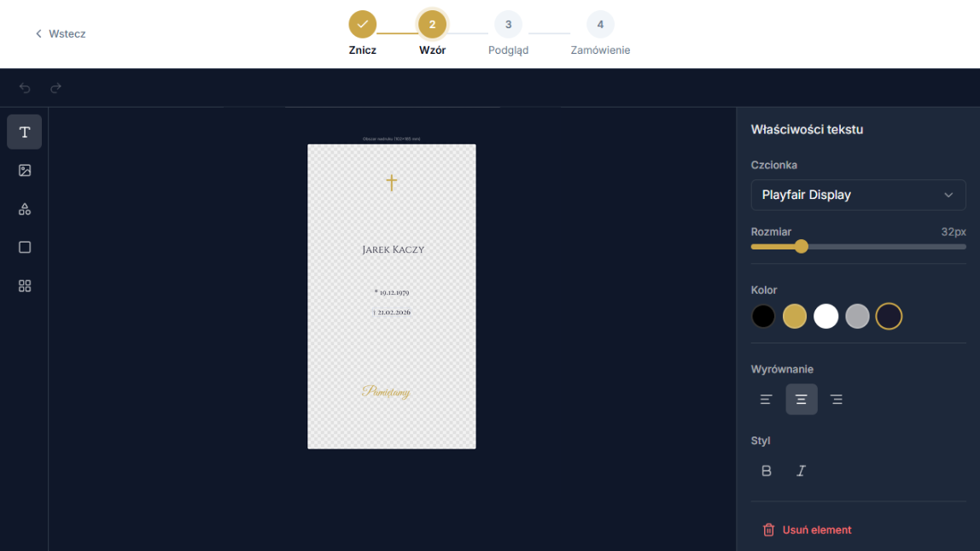Select the square frame tool icon
The height and width of the screenshot is (551, 980).
[25, 248]
